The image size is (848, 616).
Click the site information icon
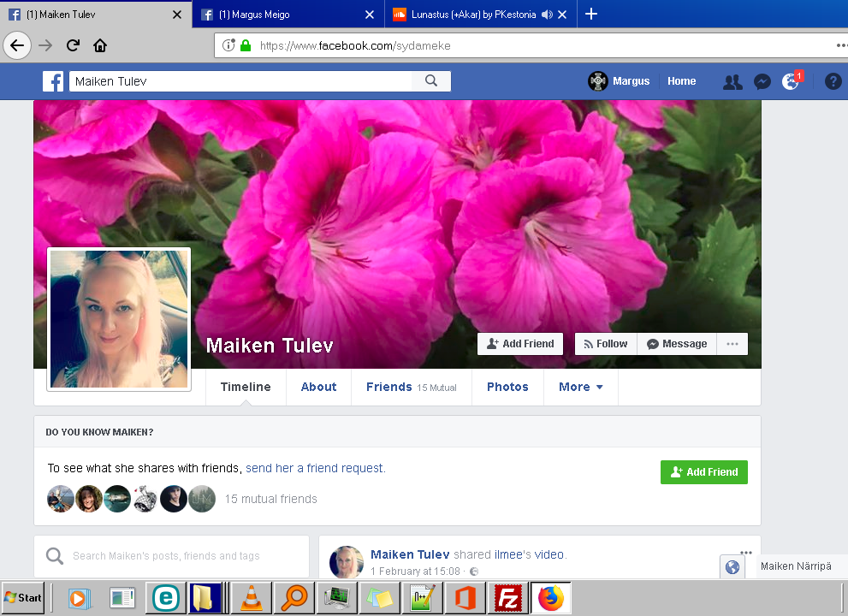click(x=228, y=45)
